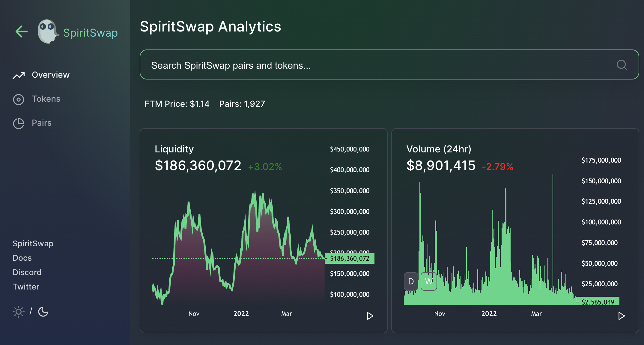This screenshot has width=644, height=345.
Task: Click the $450,000,000 axis label
Action: [x=350, y=149]
